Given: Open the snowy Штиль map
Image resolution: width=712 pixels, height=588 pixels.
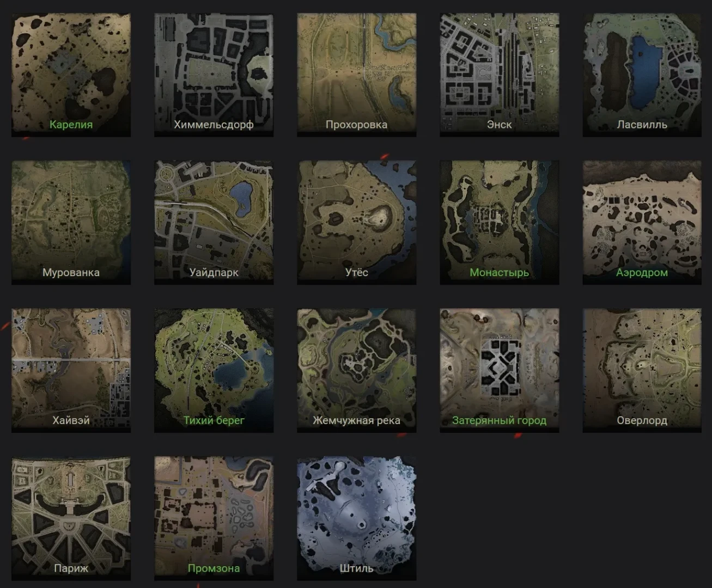Looking at the screenshot, I should (356, 518).
